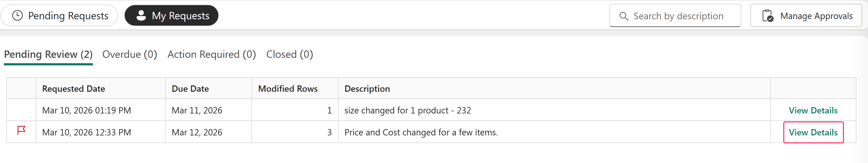Click the clock icon on Pending Requests

[17, 15]
